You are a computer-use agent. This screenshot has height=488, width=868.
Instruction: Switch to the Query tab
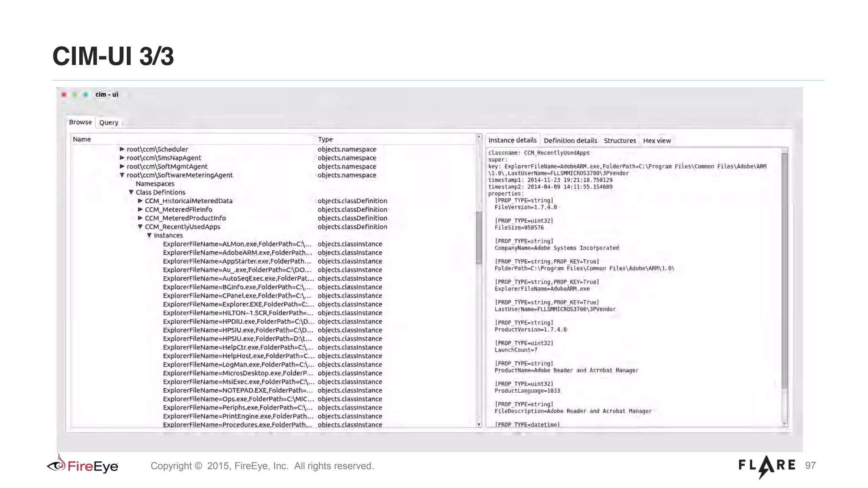coord(108,122)
